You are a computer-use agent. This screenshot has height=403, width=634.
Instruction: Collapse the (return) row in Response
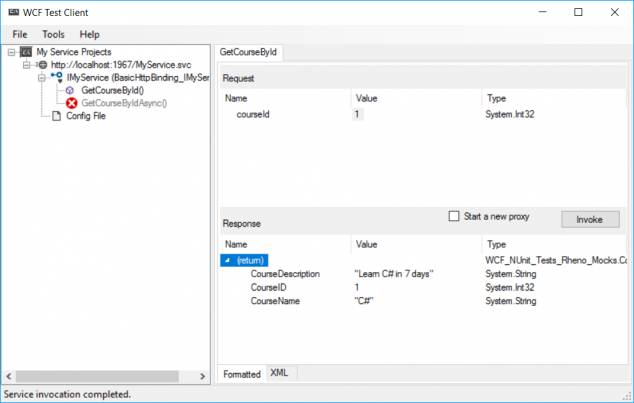pyautogui.click(x=228, y=260)
